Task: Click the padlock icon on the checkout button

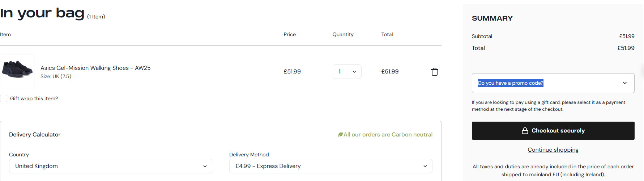Action: pyautogui.click(x=525, y=131)
